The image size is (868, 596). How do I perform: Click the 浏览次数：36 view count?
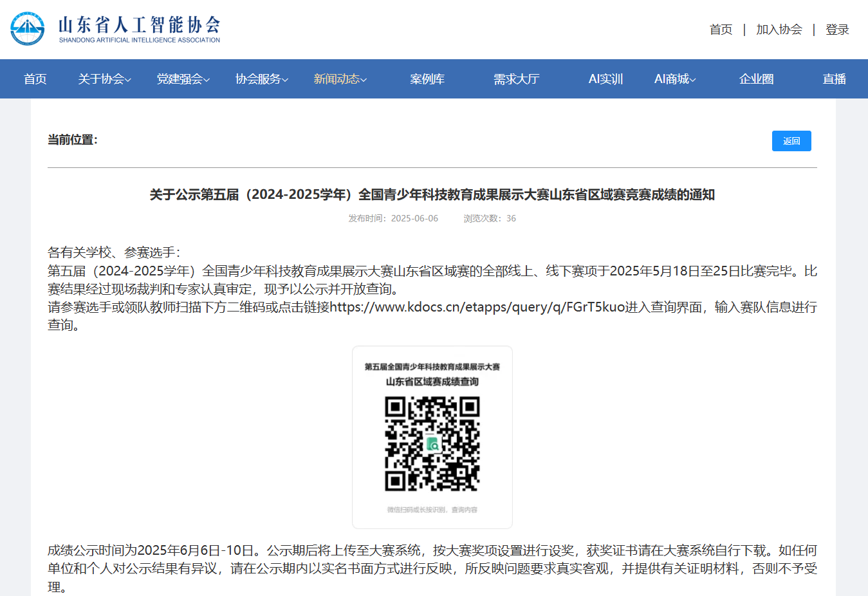tap(490, 218)
